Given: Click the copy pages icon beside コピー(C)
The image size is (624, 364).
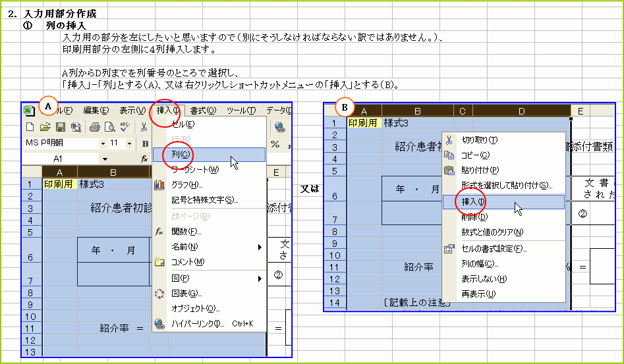Looking at the screenshot, I should tap(449, 155).
